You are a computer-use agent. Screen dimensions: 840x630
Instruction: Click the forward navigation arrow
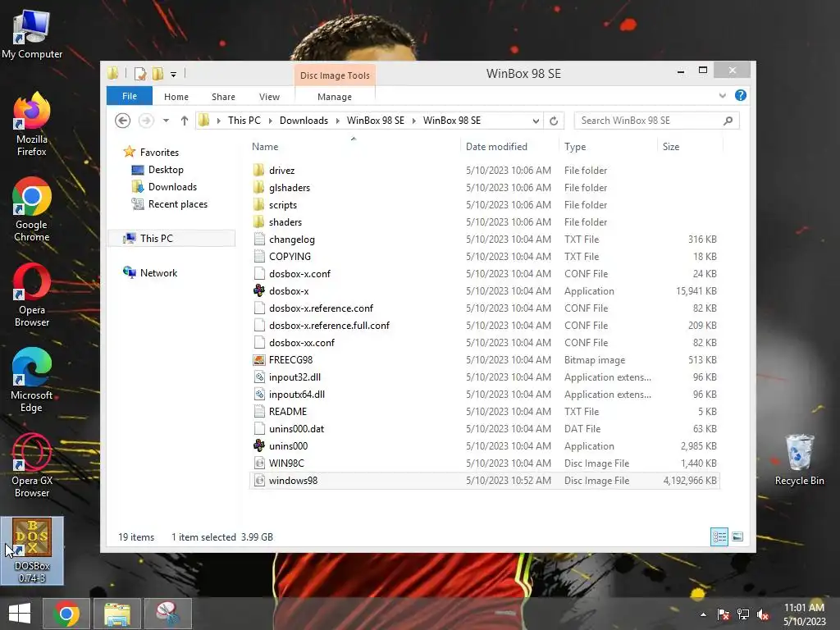pos(146,121)
